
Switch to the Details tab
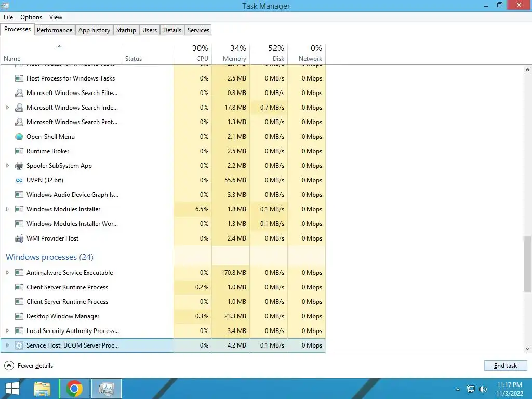[172, 30]
